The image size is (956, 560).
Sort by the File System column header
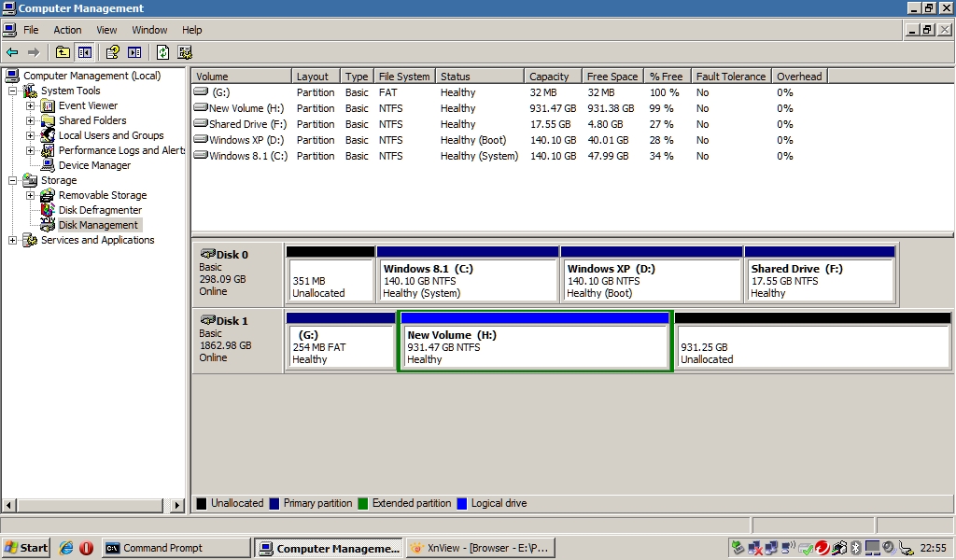coord(404,77)
